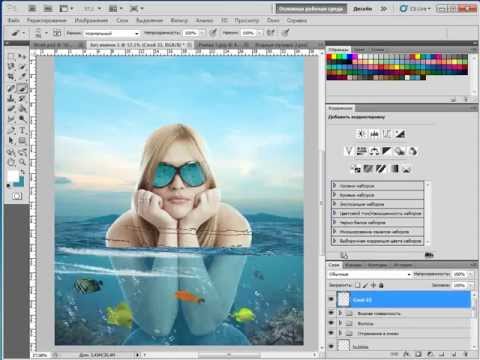The height and width of the screenshot is (360, 480).
Task: Open the foreground color picker
Action: 13,176
